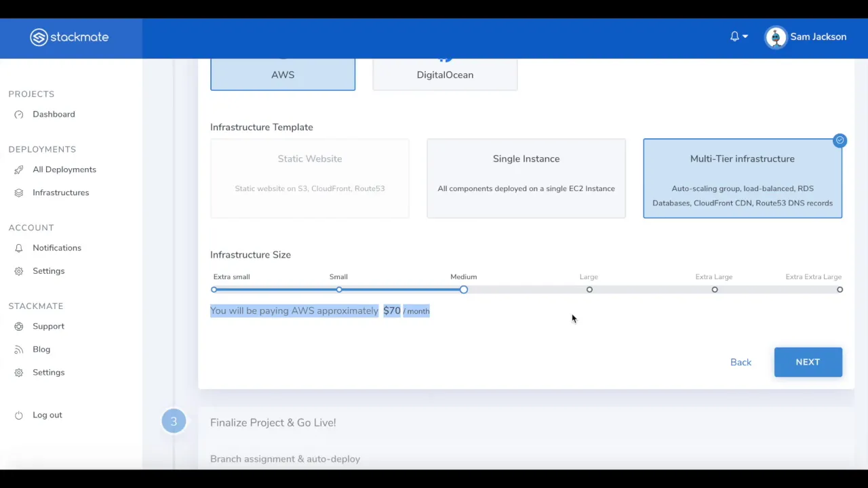Choose Multi-Tier infrastructure template
Image resolution: width=868 pixels, height=488 pixels.
tap(743, 178)
